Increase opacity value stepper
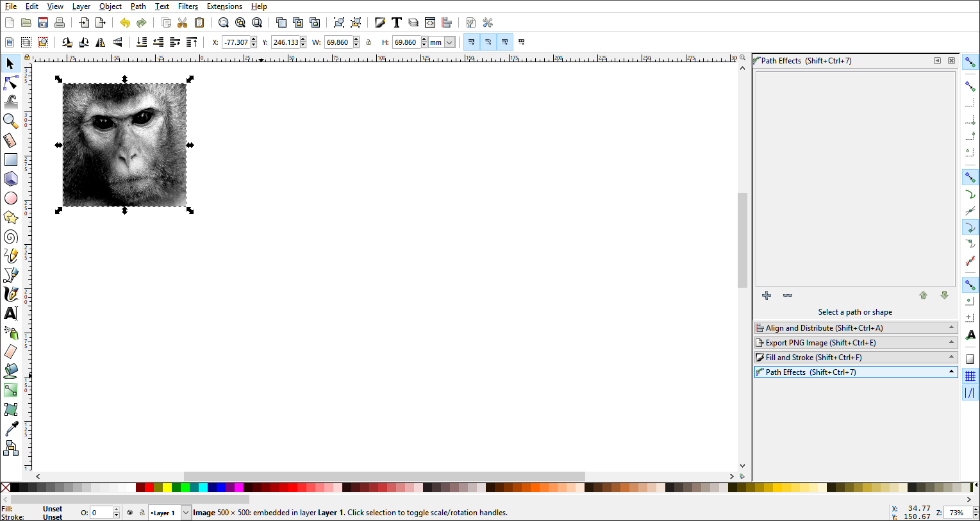Viewport: 980px width, 521px height. (117, 510)
